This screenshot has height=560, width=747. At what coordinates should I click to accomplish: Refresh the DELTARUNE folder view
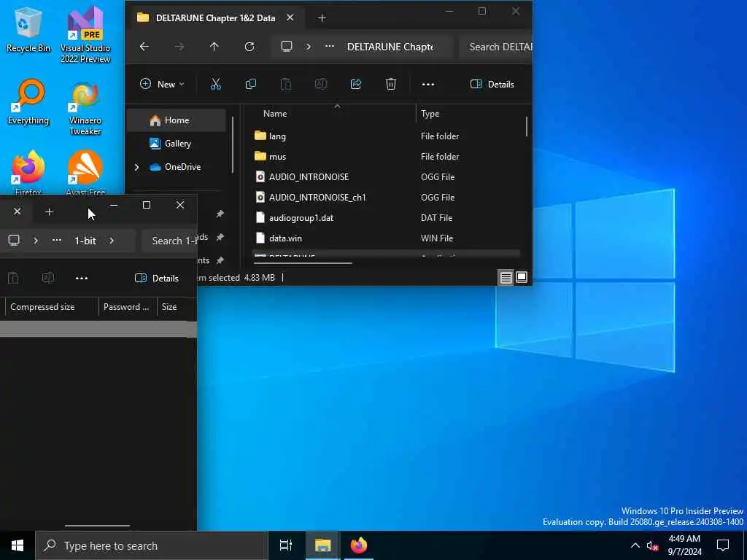pyautogui.click(x=249, y=47)
